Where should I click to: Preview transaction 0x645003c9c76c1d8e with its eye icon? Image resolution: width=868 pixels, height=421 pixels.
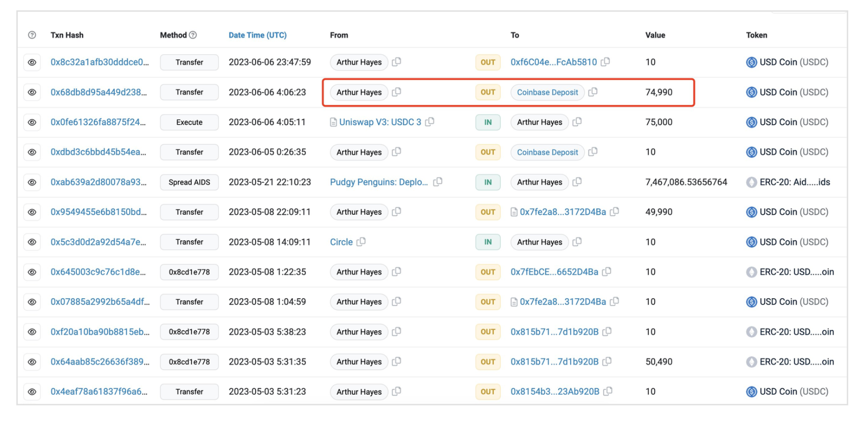pyautogui.click(x=32, y=272)
